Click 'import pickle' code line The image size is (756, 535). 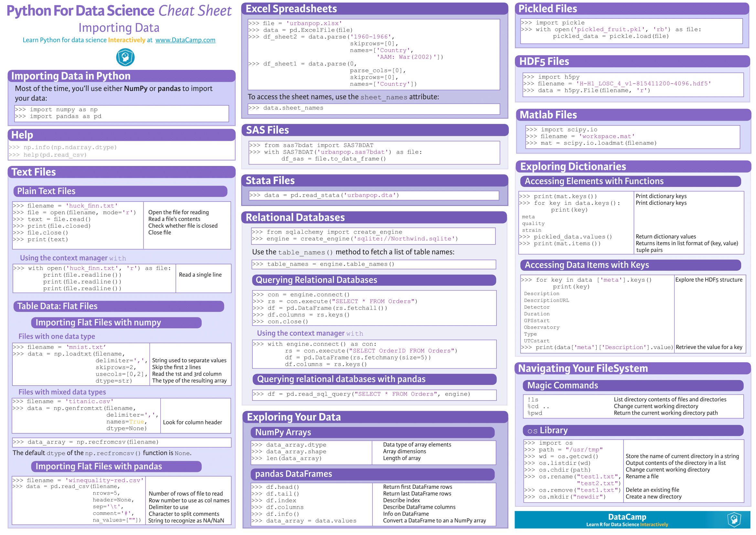(x=553, y=23)
